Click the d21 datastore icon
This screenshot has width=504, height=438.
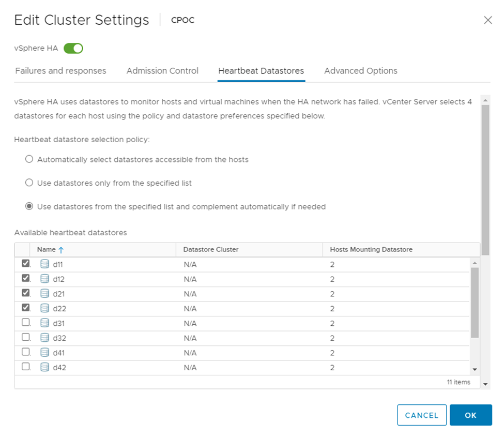coord(45,294)
